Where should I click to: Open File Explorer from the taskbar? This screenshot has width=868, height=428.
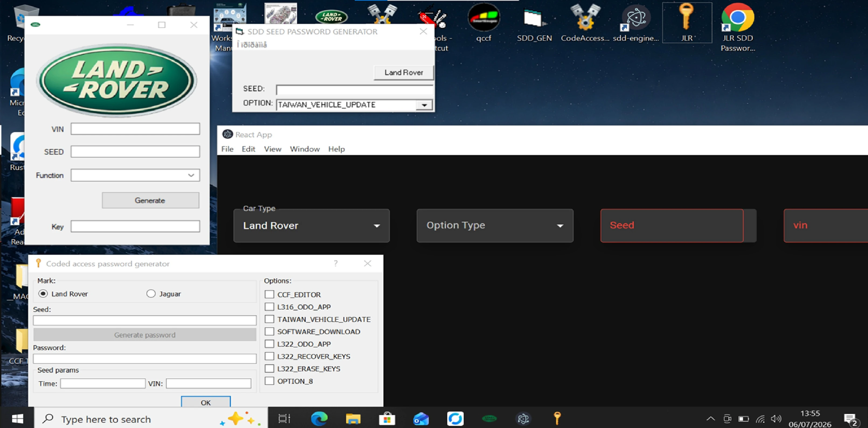(x=353, y=419)
